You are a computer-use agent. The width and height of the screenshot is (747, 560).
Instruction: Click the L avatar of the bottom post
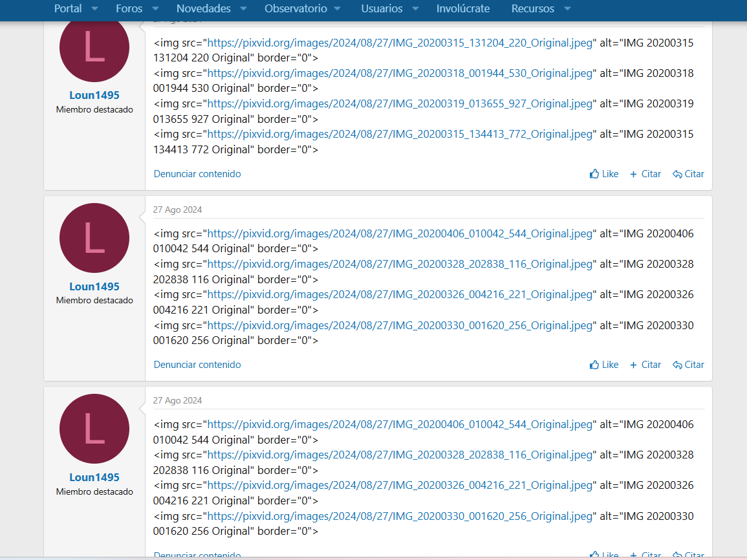click(94, 429)
